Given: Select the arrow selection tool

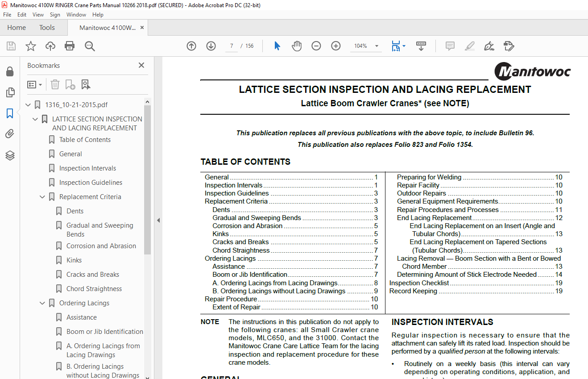Looking at the screenshot, I should point(277,46).
